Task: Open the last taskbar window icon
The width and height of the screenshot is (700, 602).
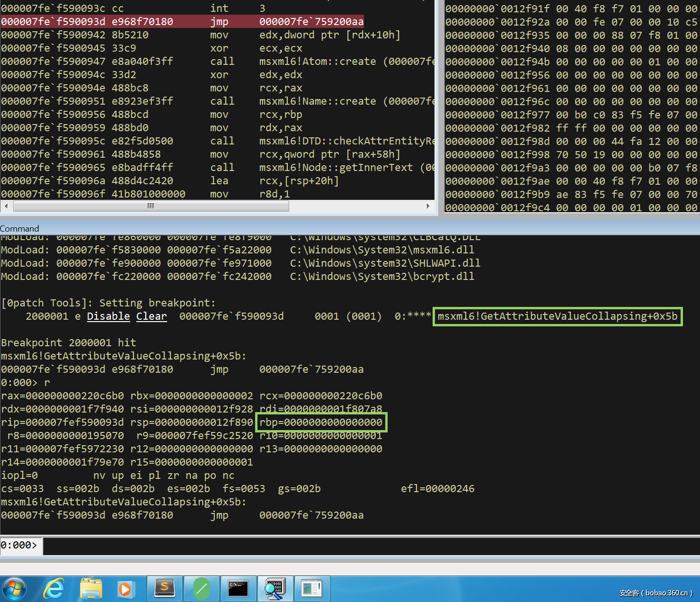Action: coord(311,589)
